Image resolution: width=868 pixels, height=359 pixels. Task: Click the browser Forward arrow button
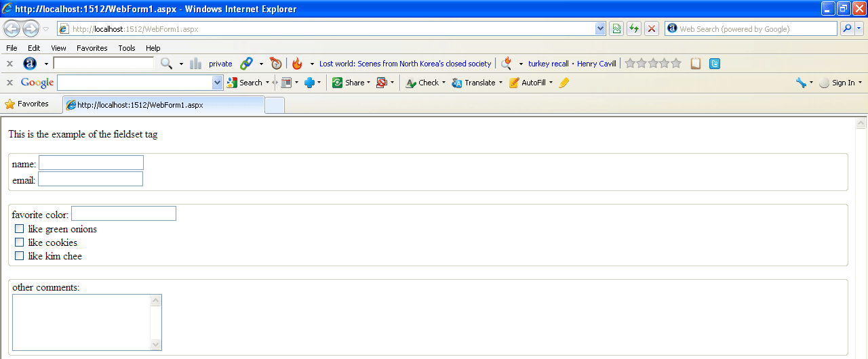31,28
